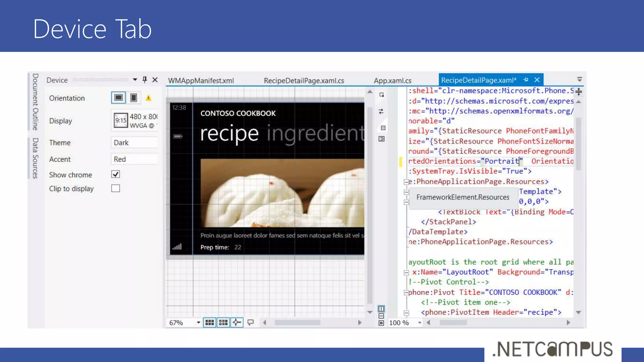Open the Accent Red dropdown
The height and width of the screenshot is (362, 644).
tap(134, 159)
